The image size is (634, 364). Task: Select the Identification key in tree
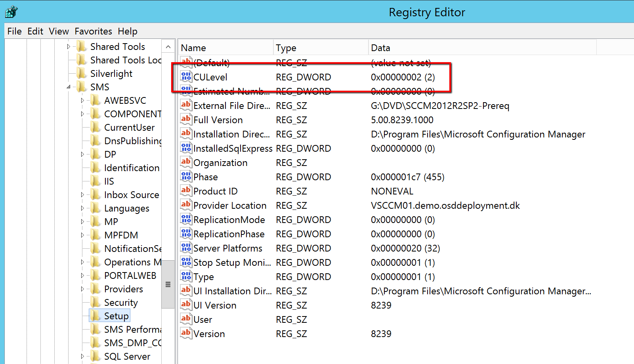coord(132,168)
